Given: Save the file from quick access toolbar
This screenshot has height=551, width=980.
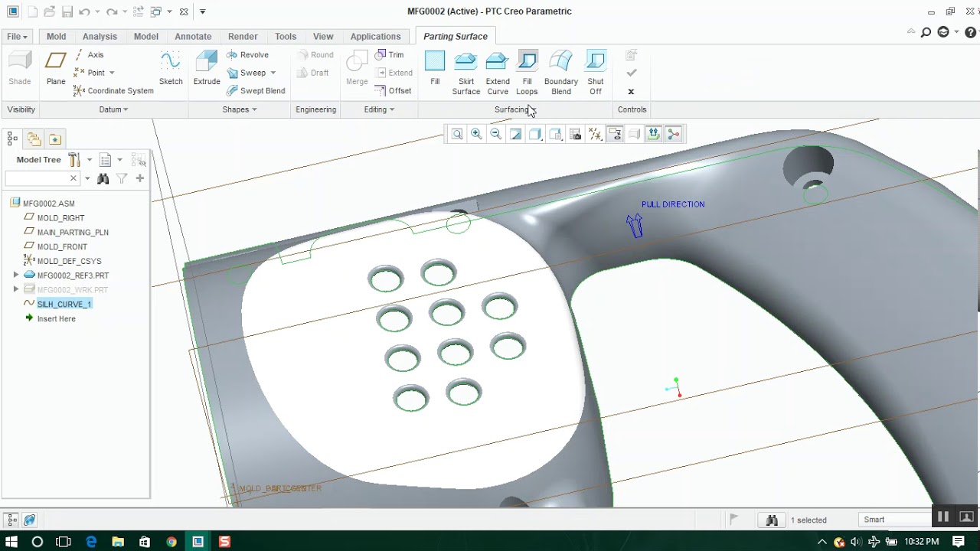Looking at the screenshot, I should [67, 11].
